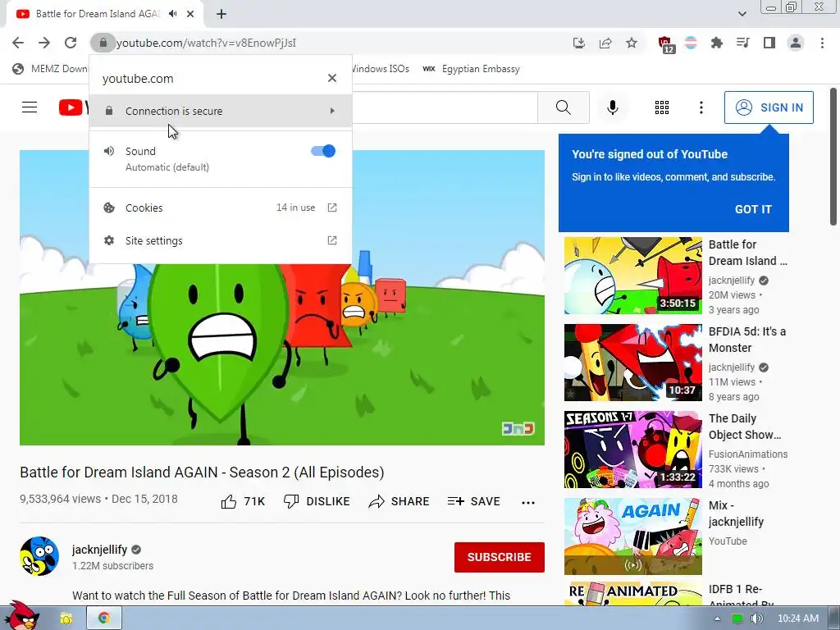The width and height of the screenshot is (840, 630).
Task: Open Site settings from the popup
Action: (220, 240)
